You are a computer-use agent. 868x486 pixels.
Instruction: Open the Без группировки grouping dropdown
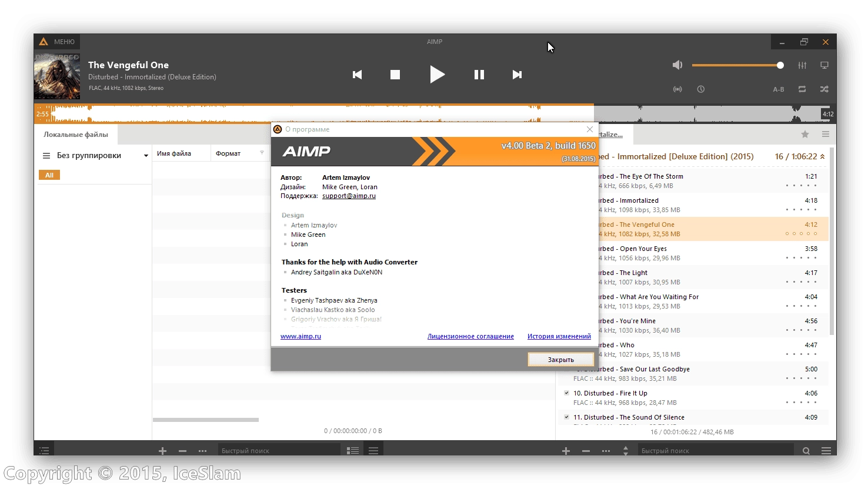(146, 156)
